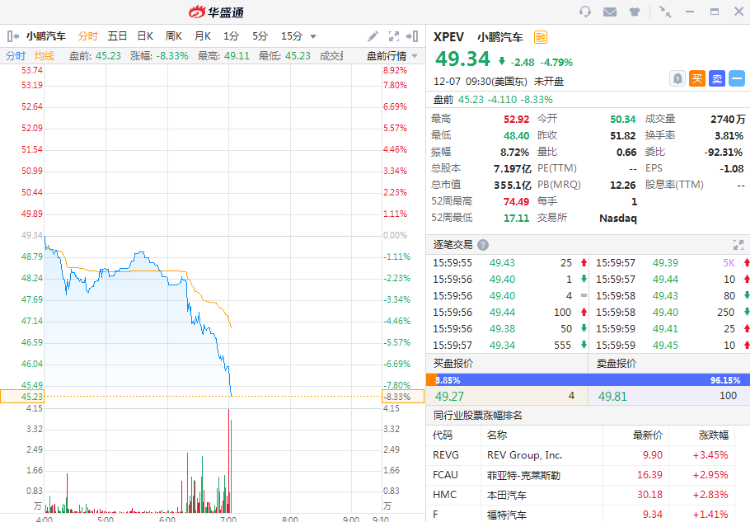750x522 pixels.
Task: Click the 总市值 value 355.1亿
Action: (512, 185)
